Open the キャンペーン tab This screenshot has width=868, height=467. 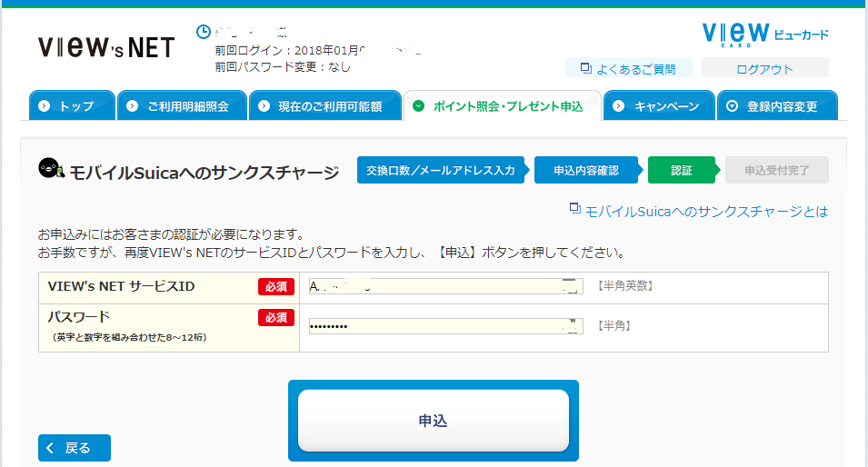click(x=659, y=105)
